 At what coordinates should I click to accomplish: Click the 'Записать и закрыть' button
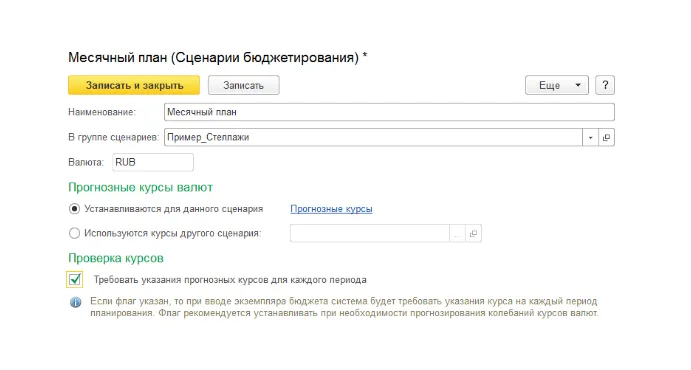pos(134,85)
